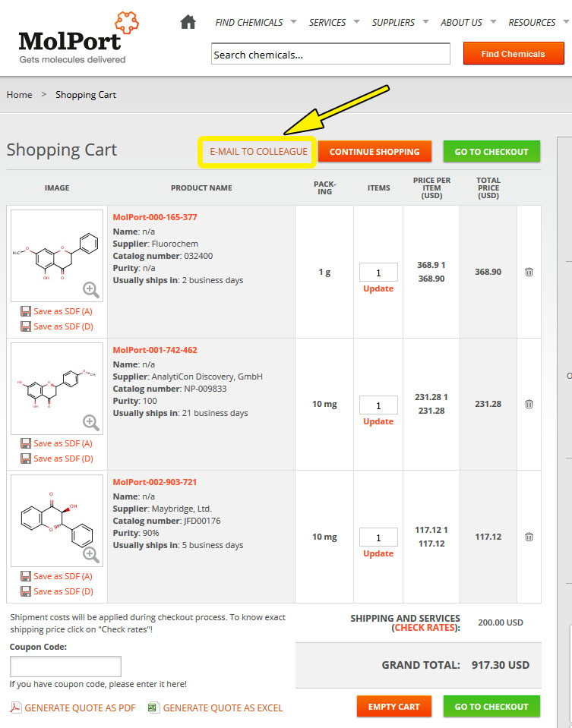Screen dimensions: 572x728
Task: Click the EMPTY CART button
Action: tap(394, 706)
